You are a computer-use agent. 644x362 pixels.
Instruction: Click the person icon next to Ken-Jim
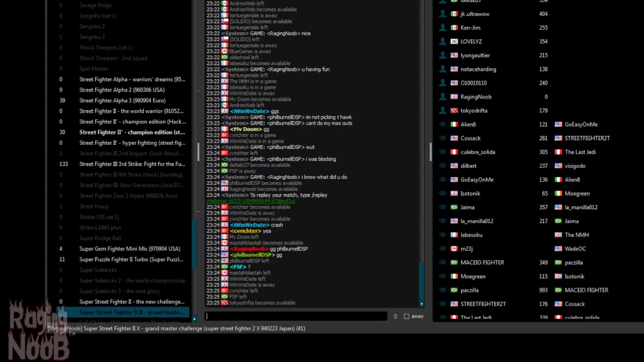coord(443,28)
